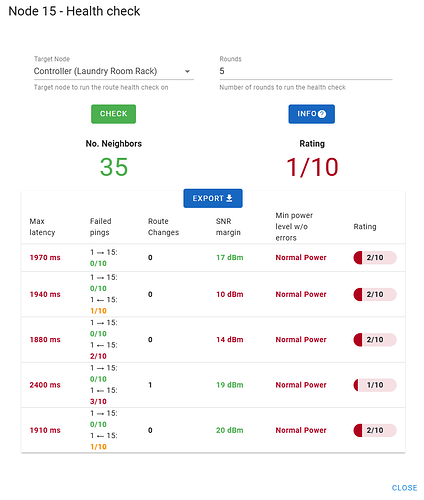Image resolution: width=424 pixels, height=500 pixels.
Task: Open the INFO help button
Action: tap(311, 114)
